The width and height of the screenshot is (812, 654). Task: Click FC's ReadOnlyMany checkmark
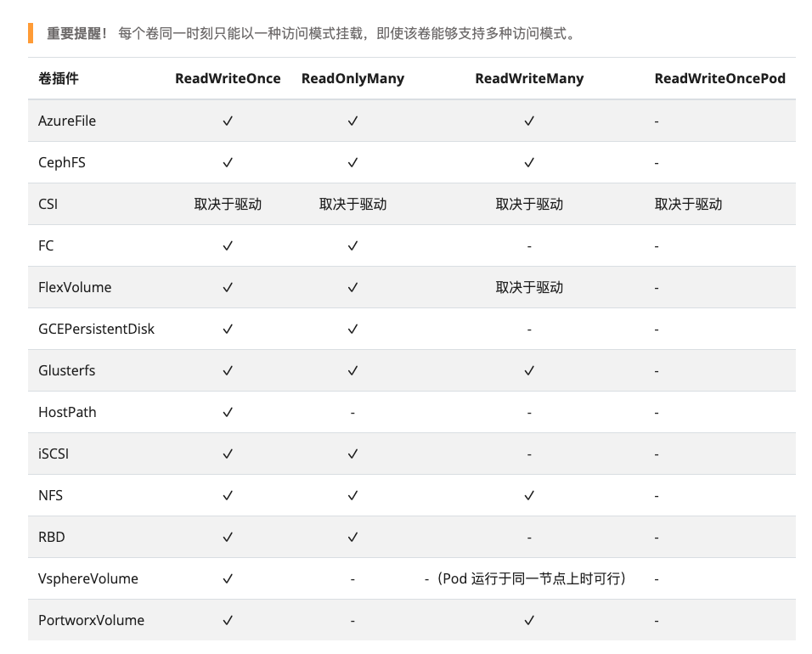(x=352, y=246)
